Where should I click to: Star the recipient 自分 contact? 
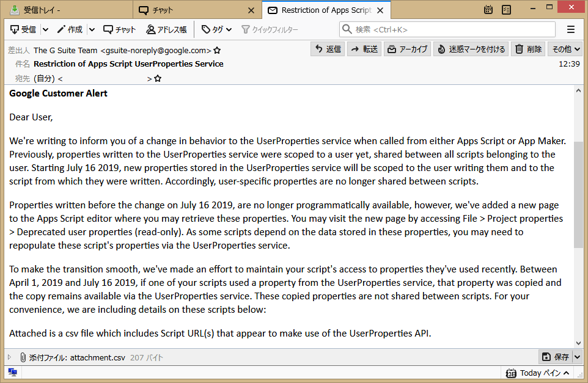(x=158, y=78)
